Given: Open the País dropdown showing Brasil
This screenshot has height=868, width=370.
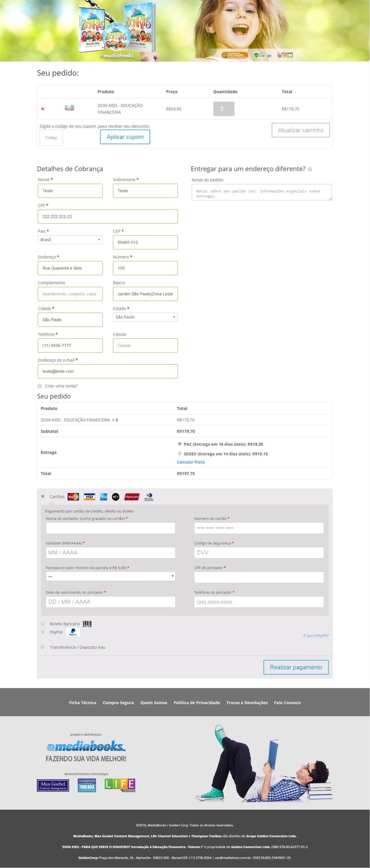Looking at the screenshot, I should 70,240.
